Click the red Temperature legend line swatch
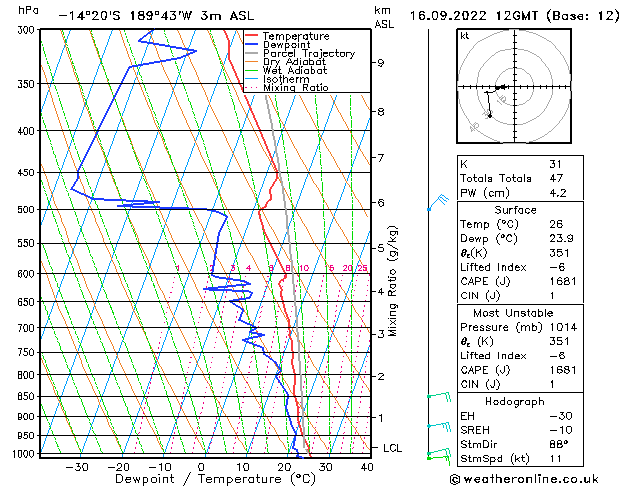The height and width of the screenshot is (486, 629). pyautogui.click(x=252, y=36)
